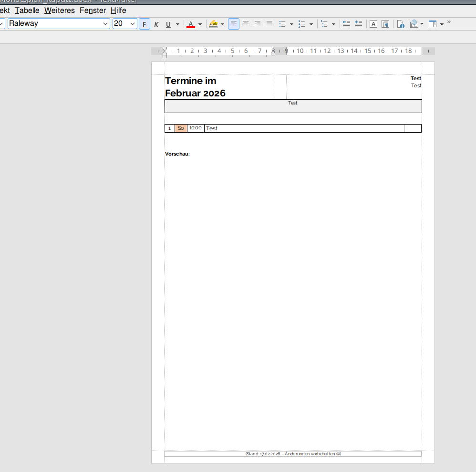Align text right

click(x=258, y=24)
